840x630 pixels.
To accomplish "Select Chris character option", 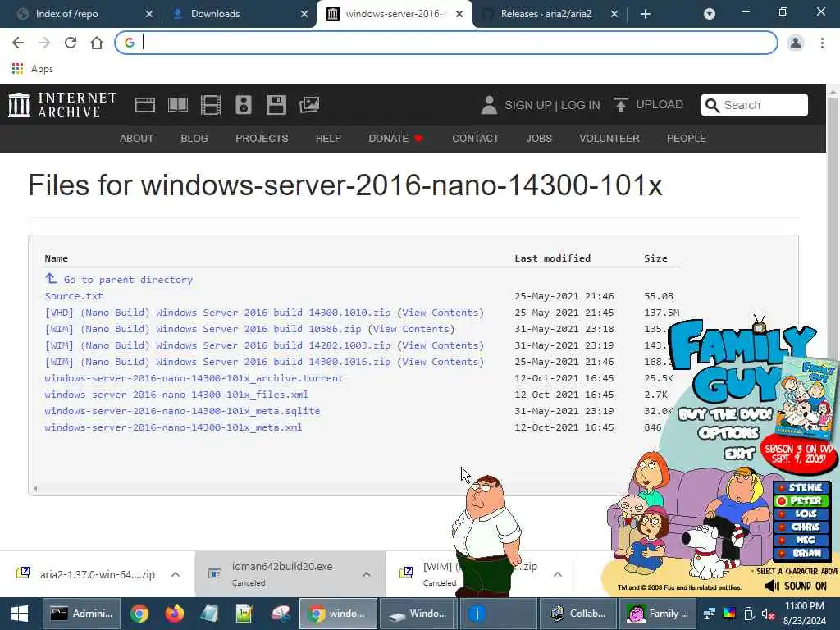I will click(801, 527).
